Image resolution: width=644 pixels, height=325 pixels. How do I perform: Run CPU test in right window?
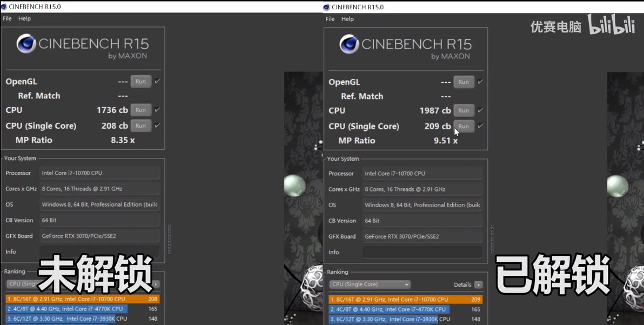click(464, 110)
